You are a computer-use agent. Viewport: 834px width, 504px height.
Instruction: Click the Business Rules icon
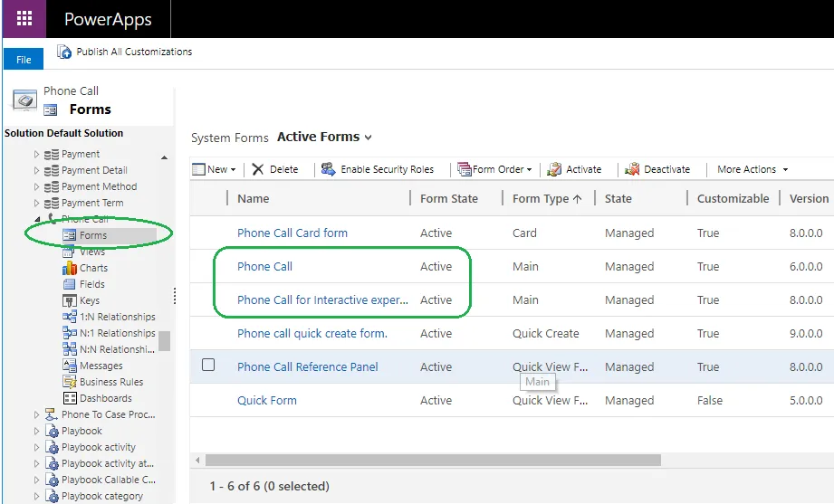click(x=69, y=382)
